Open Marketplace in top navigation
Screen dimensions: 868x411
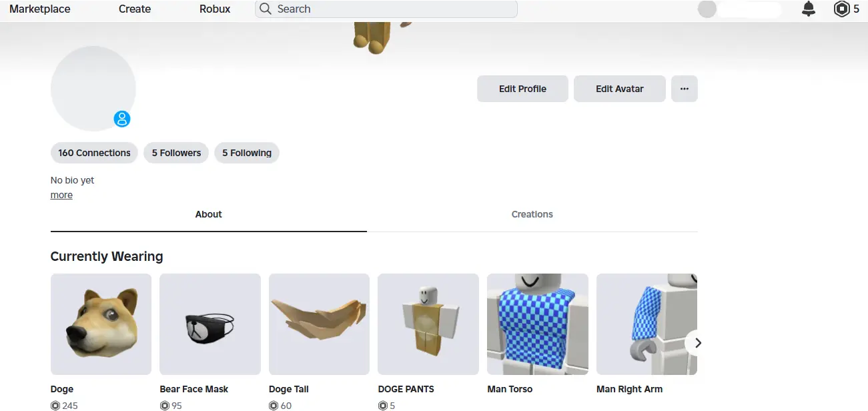(x=40, y=9)
